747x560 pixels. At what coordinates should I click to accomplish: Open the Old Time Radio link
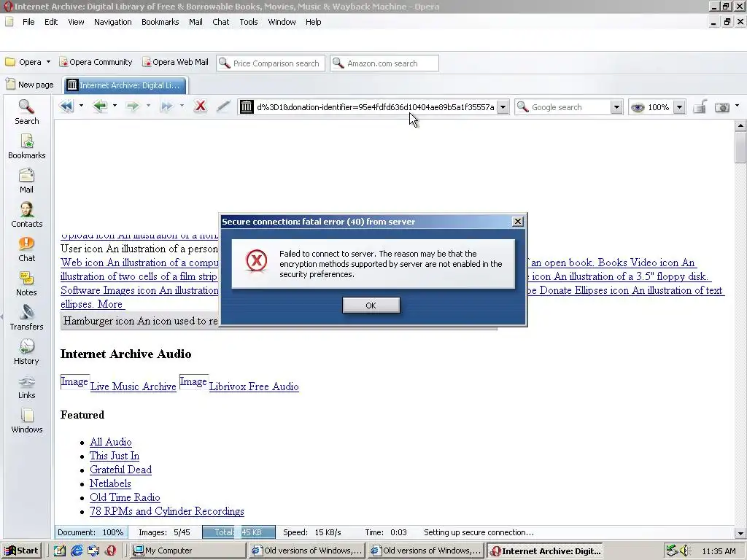[x=125, y=497]
